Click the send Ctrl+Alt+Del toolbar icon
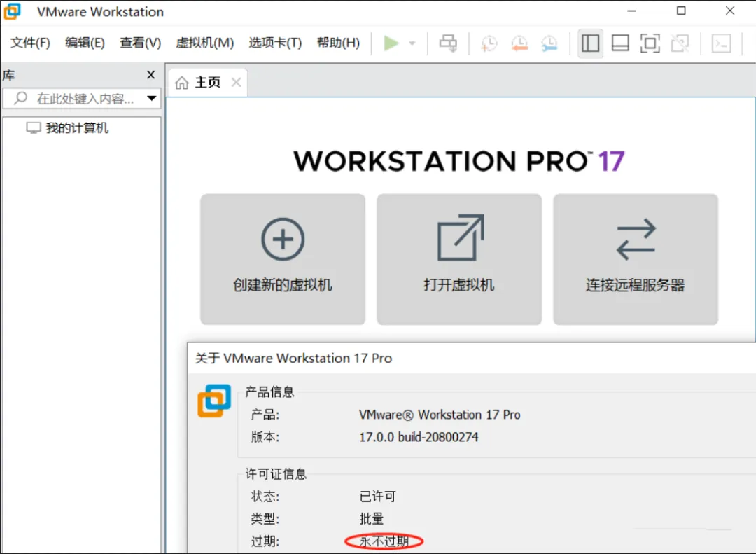 tap(448, 43)
